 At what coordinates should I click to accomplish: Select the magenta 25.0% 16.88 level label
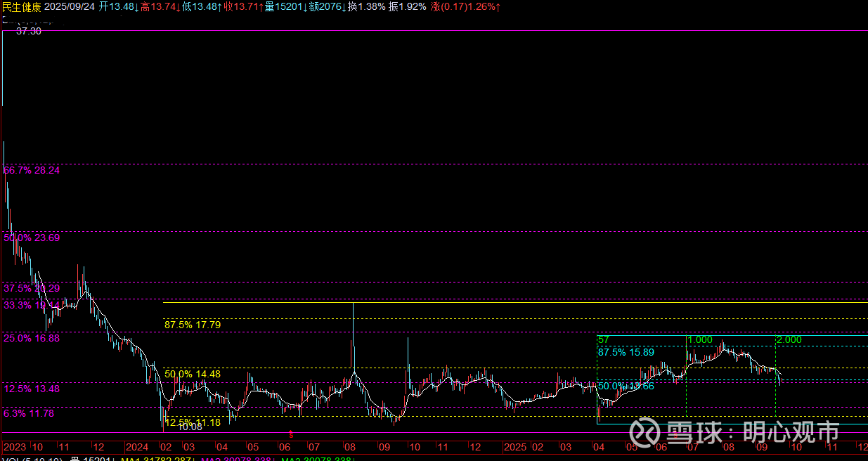(32, 338)
